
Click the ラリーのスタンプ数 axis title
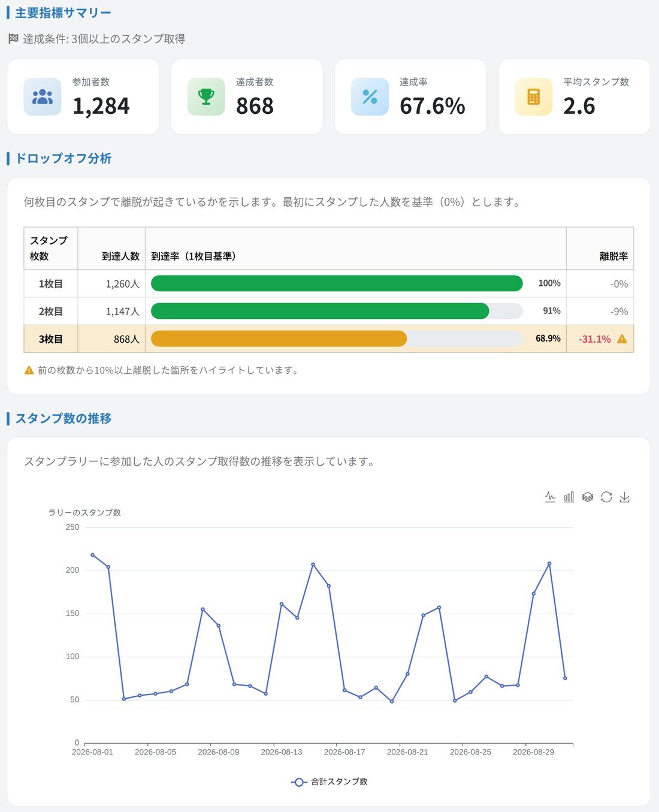pos(84,512)
